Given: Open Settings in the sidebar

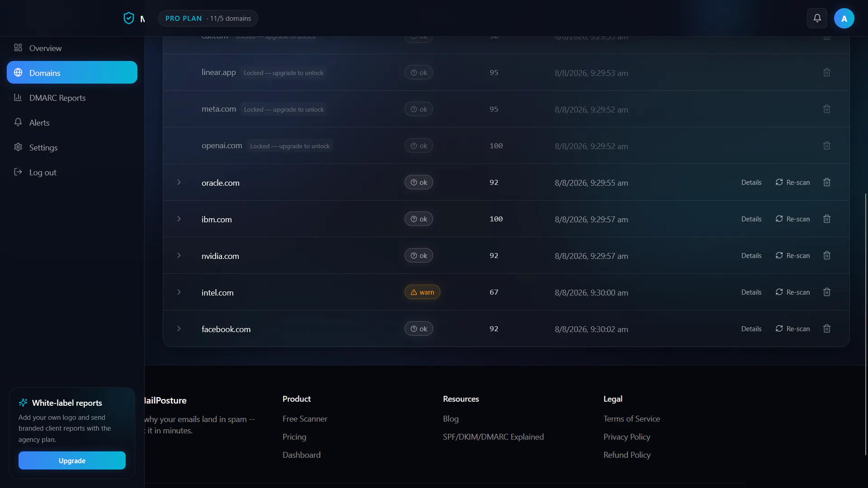Looking at the screenshot, I should (72, 147).
